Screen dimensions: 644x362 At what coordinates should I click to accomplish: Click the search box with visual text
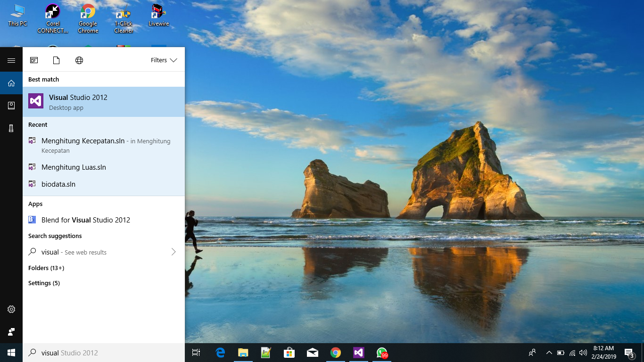coord(104,353)
